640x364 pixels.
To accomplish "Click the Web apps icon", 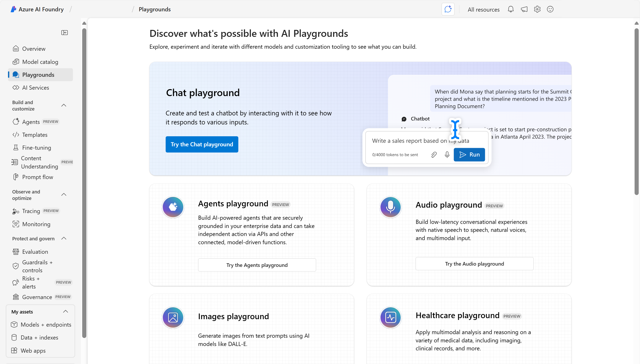I will (14, 350).
